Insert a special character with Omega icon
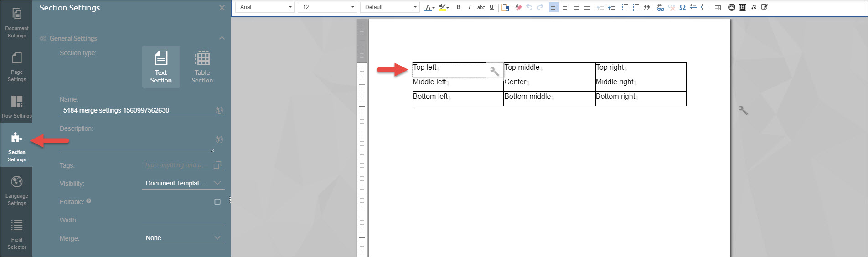868x257 pixels. 682,7
